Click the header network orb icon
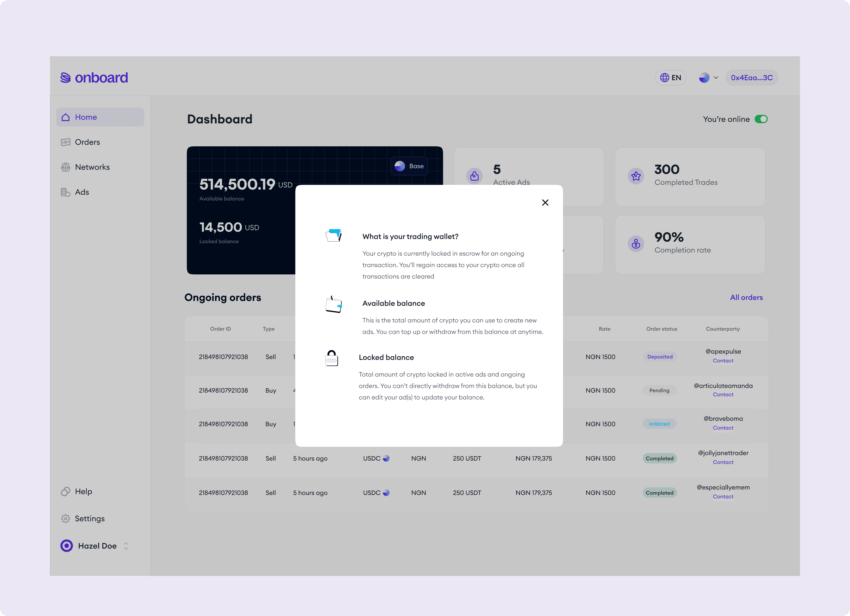The width and height of the screenshot is (850, 616). (704, 78)
